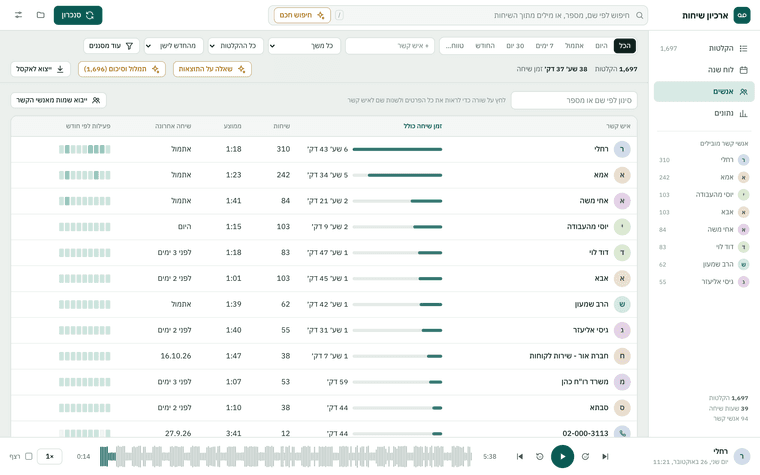Select the היום time filter tab
The image size is (760, 475).
(601, 46)
